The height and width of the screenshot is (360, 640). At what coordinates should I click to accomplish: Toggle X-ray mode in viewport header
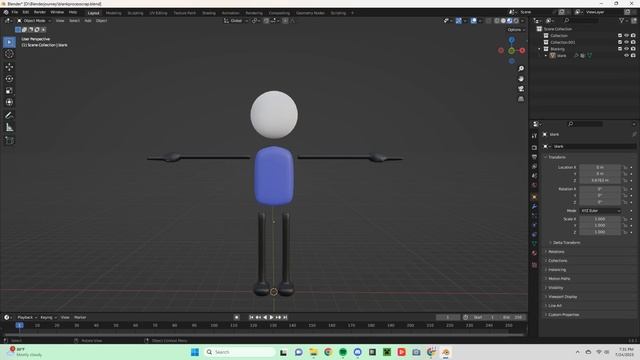489,21
